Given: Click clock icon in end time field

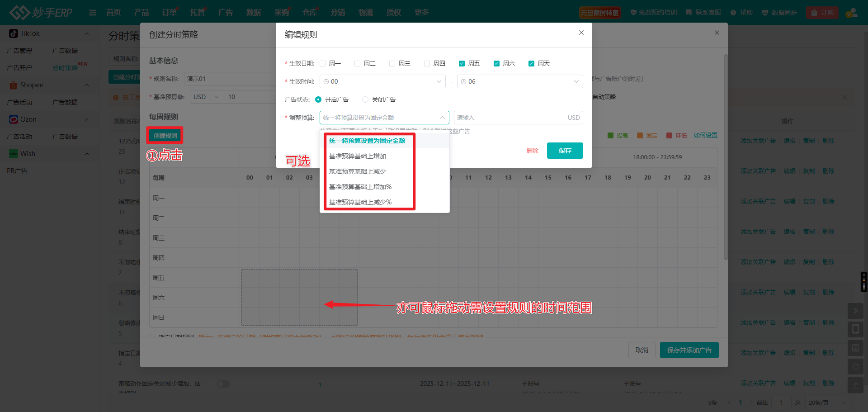Looking at the screenshot, I should tap(463, 82).
